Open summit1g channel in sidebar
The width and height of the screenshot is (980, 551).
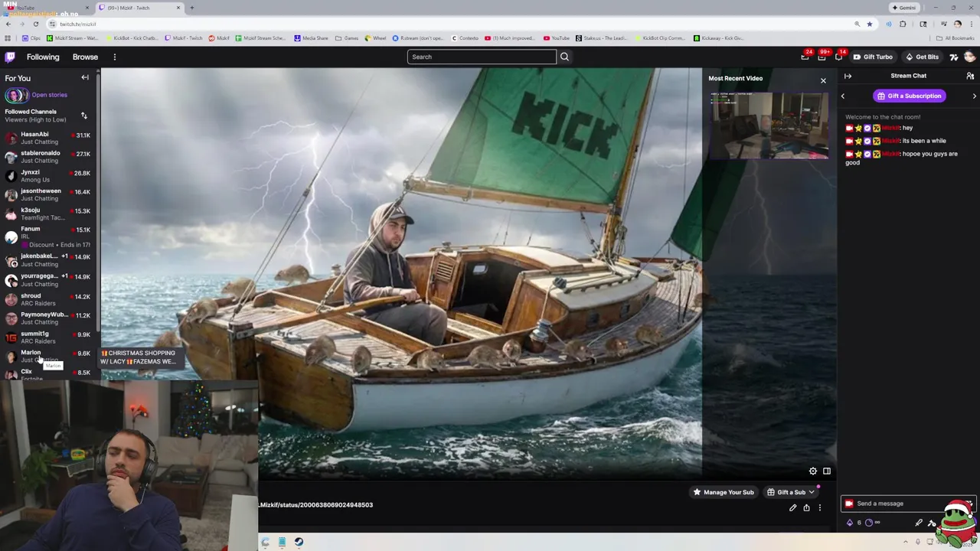pyautogui.click(x=47, y=337)
